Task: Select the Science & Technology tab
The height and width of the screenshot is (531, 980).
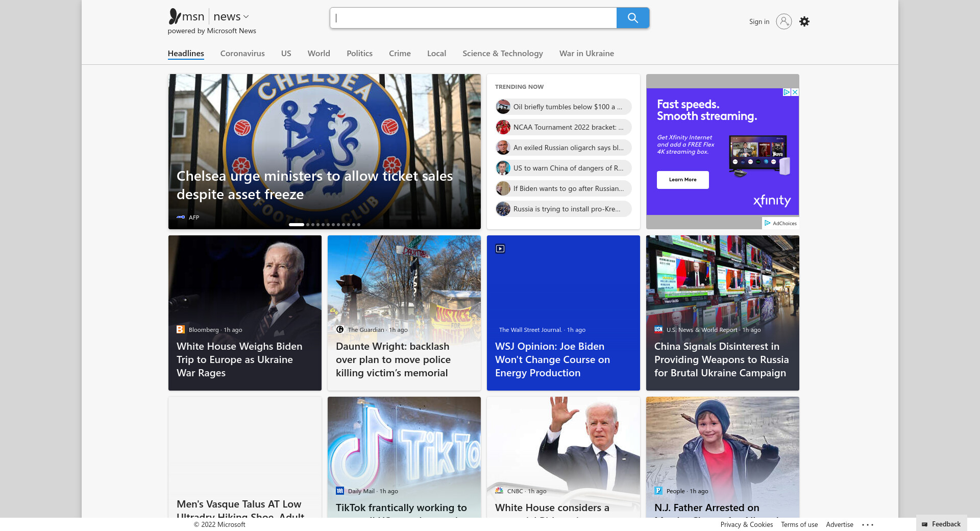Action: [x=502, y=54]
